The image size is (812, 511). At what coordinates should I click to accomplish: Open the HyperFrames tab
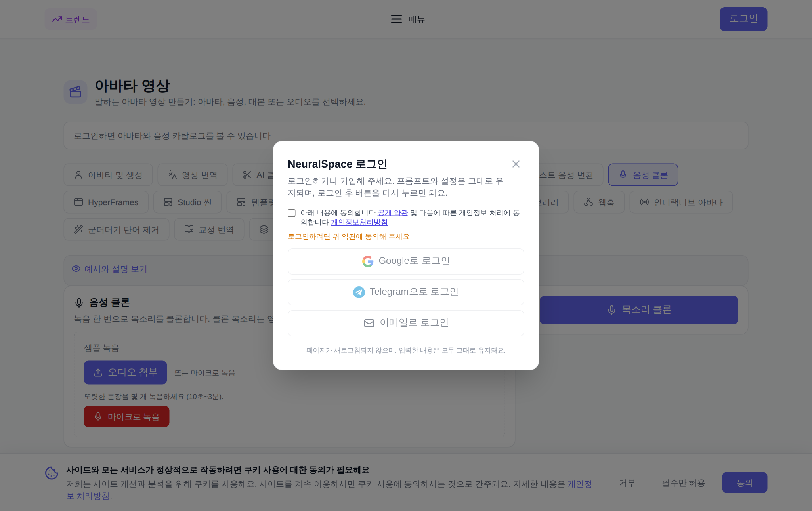pyautogui.click(x=106, y=202)
